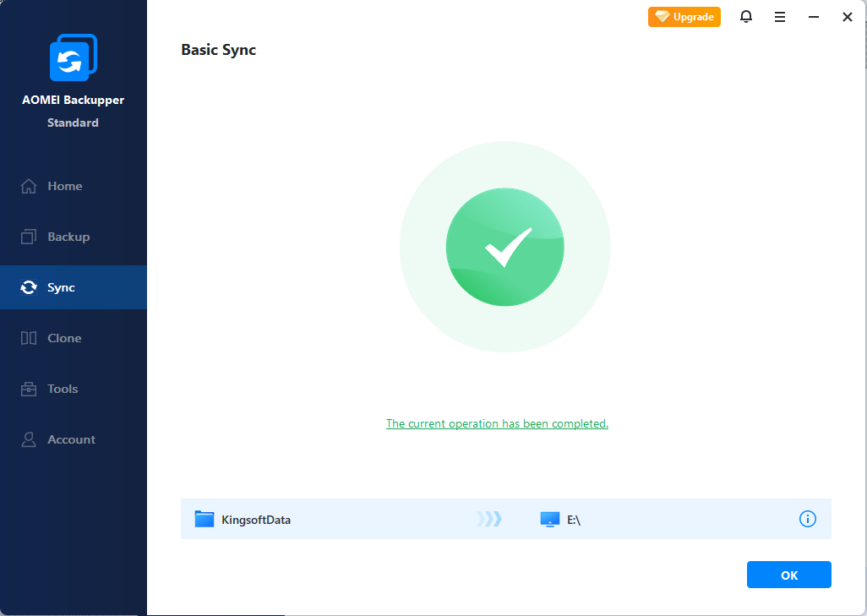Image resolution: width=867 pixels, height=616 pixels.
Task: Click the Basic Sync heading
Action: pos(218,50)
